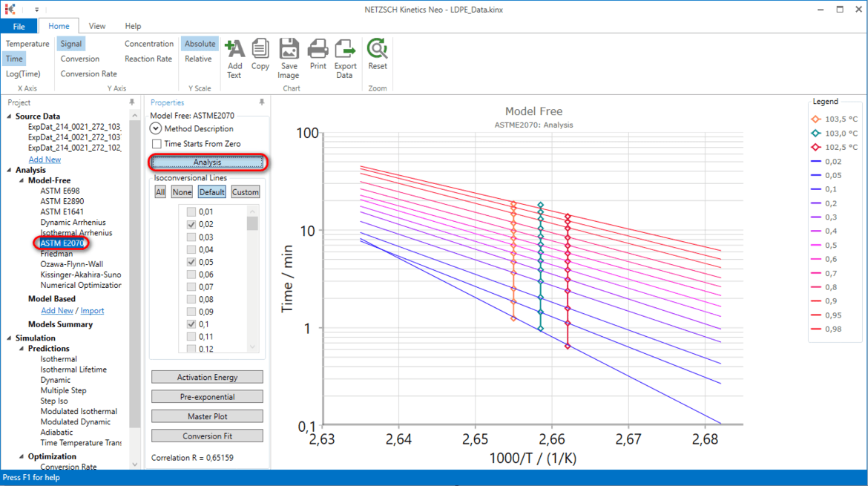Enable Time Starts From Zero checkbox
Image resolution: width=868 pixels, height=486 pixels.
pos(157,144)
